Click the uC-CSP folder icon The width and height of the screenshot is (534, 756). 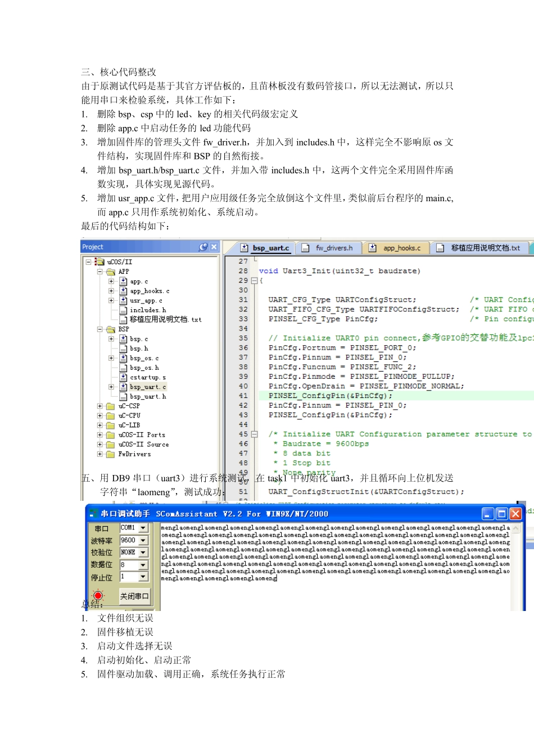pyautogui.click(x=111, y=406)
